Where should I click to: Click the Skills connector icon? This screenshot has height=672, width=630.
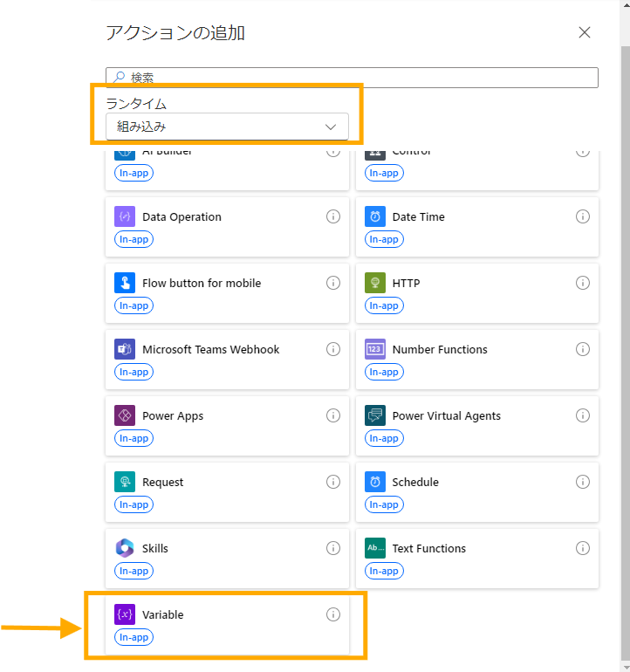point(125,548)
